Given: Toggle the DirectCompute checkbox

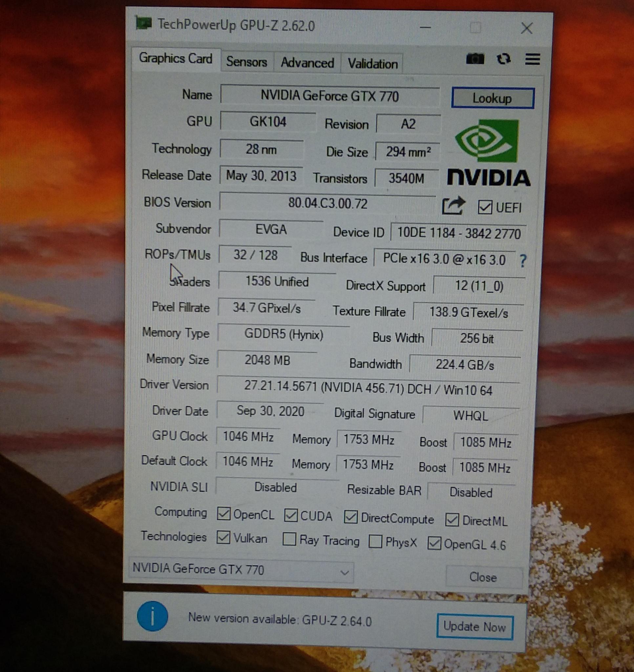Looking at the screenshot, I should click(x=351, y=517).
